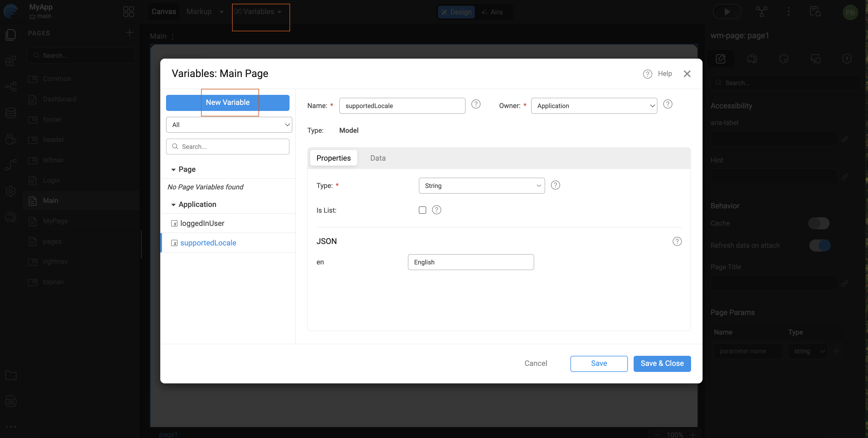Image resolution: width=868 pixels, height=438 pixels.
Task: Click the Is List help icon
Action: pyautogui.click(x=436, y=210)
